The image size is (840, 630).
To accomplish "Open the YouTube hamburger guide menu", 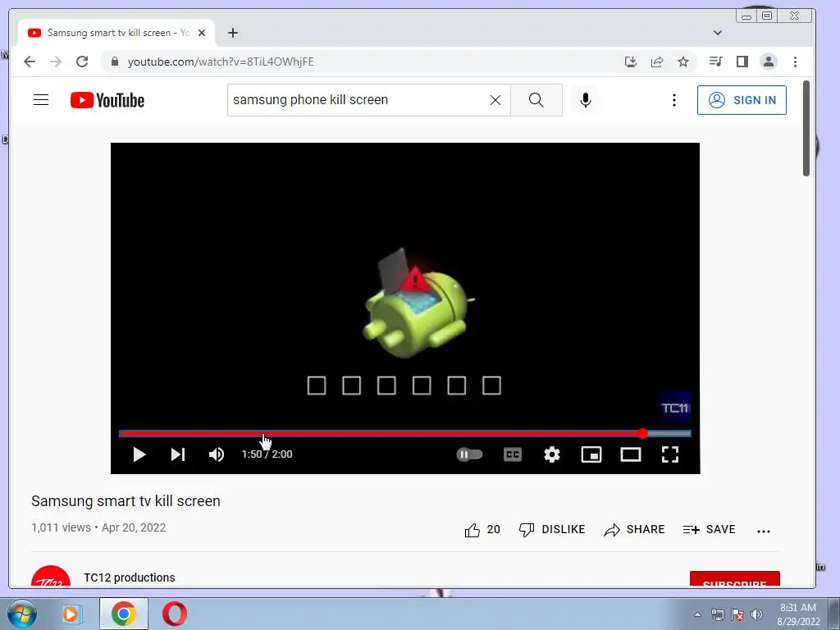I will point(41,100).
